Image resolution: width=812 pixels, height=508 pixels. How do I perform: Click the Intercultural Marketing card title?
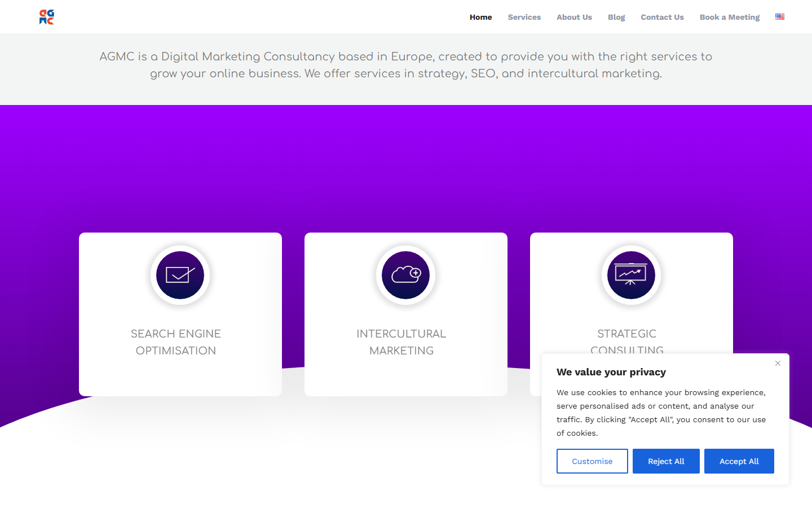coord(401,342)
